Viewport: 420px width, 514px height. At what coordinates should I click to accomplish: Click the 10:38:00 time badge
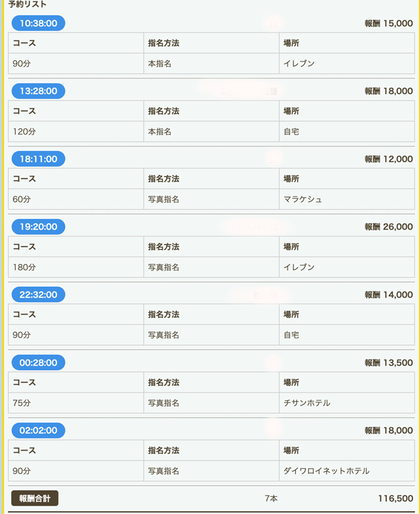[38, 23]
